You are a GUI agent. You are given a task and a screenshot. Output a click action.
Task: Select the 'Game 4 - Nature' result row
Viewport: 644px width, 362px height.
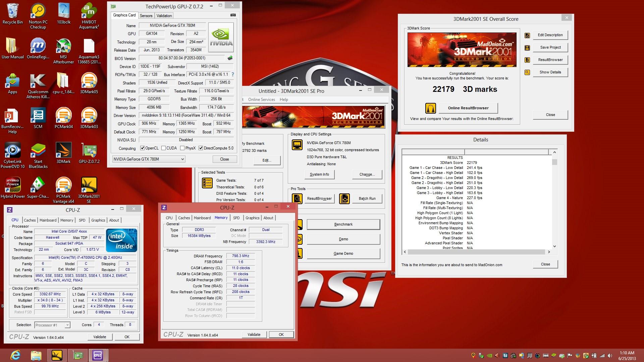tap(446, 198)
